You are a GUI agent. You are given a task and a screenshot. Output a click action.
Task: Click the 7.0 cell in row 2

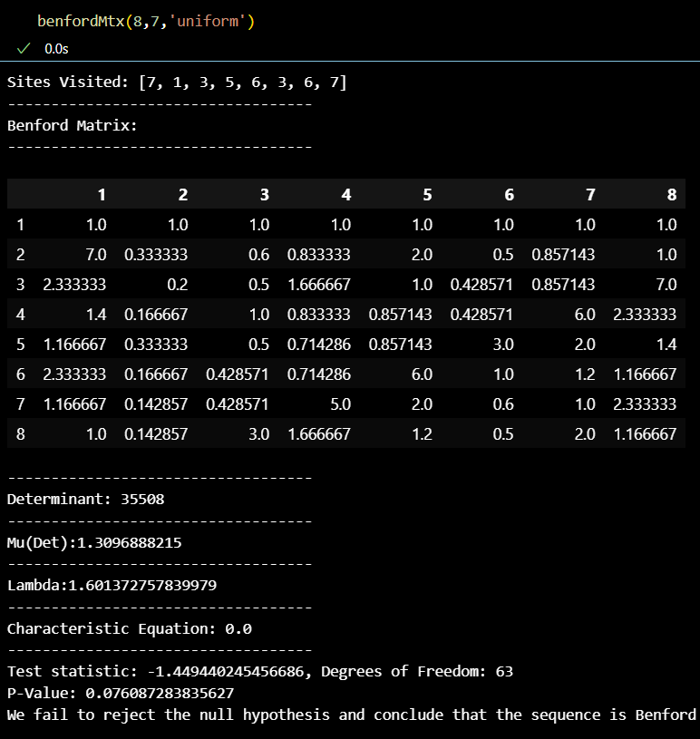coord(95,255)
